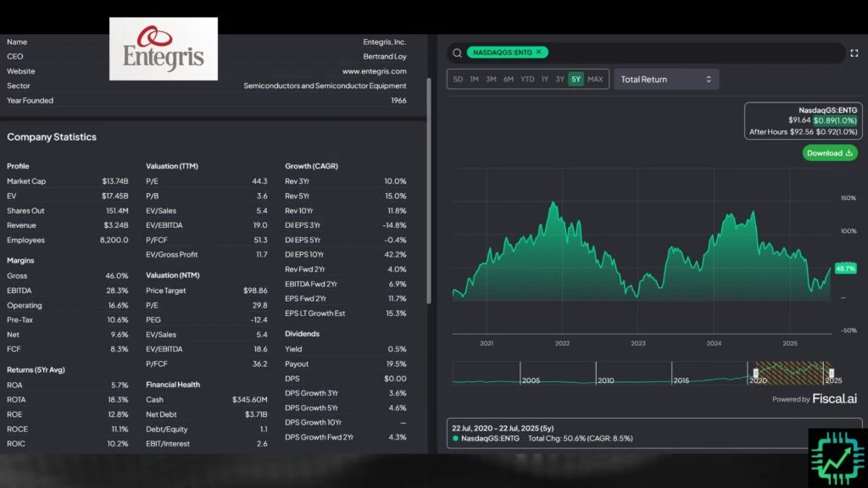This screenshot has height=488, width=868.
Task: Click the Net Debt value $3.71B
Action: (256, 413)
